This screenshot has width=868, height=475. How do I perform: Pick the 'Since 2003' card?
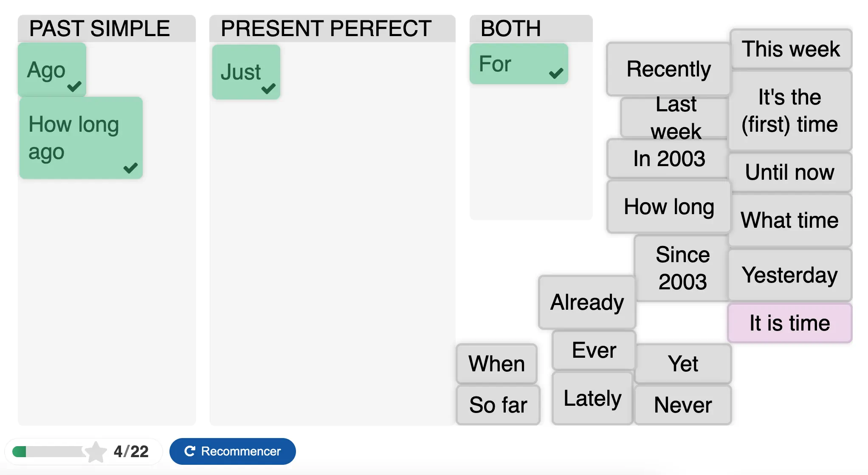coord(682,268)
